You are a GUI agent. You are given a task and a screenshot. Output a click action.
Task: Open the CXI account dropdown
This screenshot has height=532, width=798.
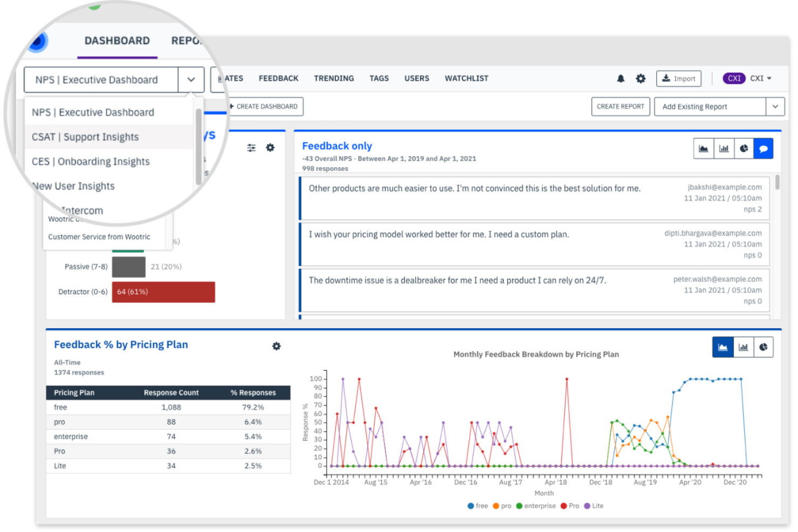coord(761,79)
